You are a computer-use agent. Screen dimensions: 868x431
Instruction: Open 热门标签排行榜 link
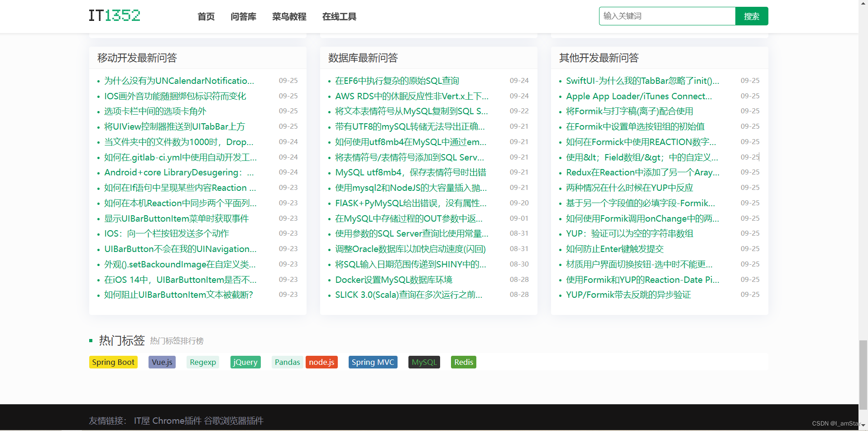point(177,341)
